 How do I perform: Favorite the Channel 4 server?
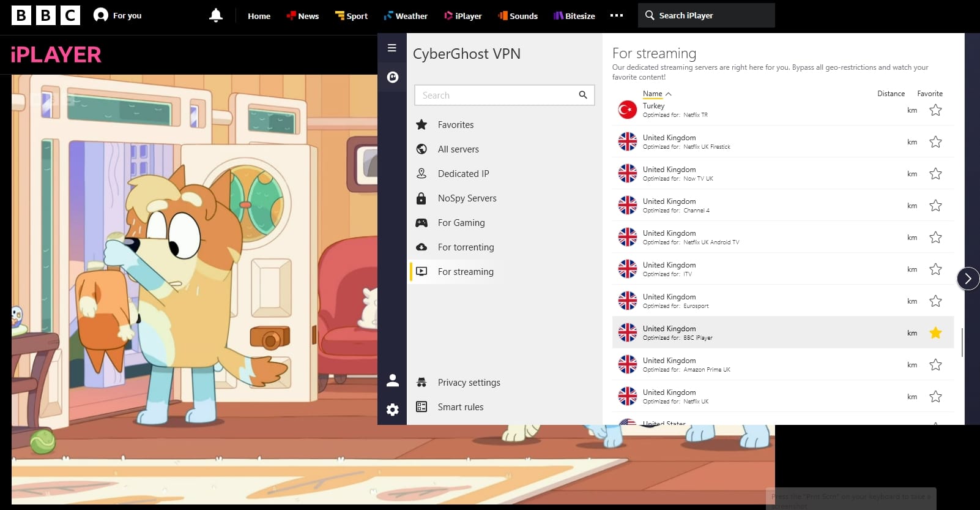coord(935,206)
